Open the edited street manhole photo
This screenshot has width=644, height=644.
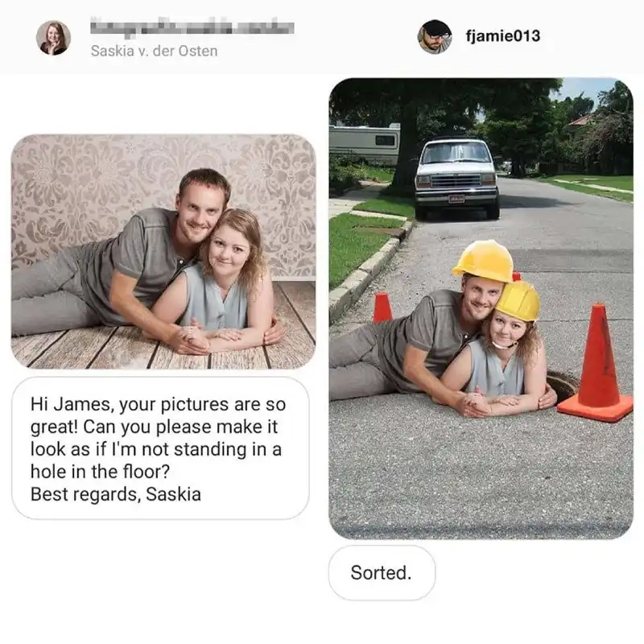click(x=481, y=308)
